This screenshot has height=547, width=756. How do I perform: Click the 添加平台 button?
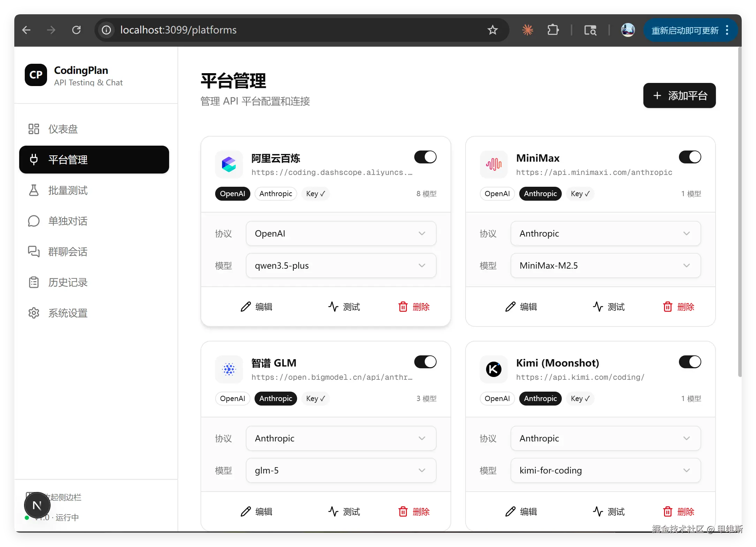[679, 95]
